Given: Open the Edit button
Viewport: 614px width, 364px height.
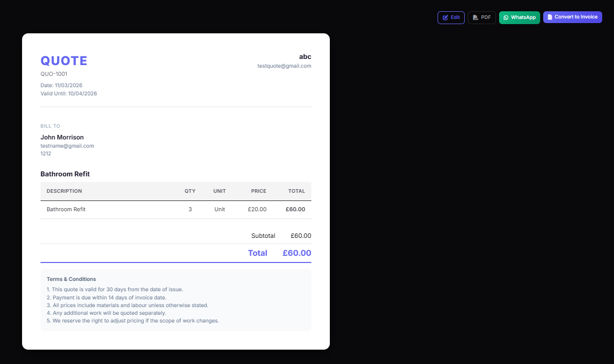Looking at the screenshot, I should (x=451, y=17).
